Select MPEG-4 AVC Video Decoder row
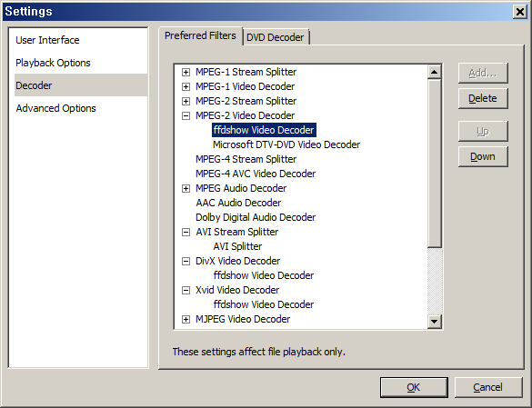This screenshot has height=408, width=532. pos(256,174)
